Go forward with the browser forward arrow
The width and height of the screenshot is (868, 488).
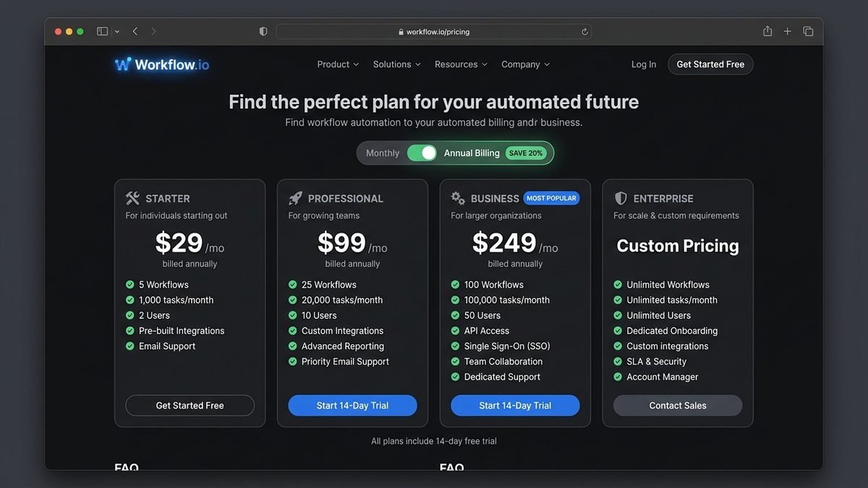coord(153,31)
